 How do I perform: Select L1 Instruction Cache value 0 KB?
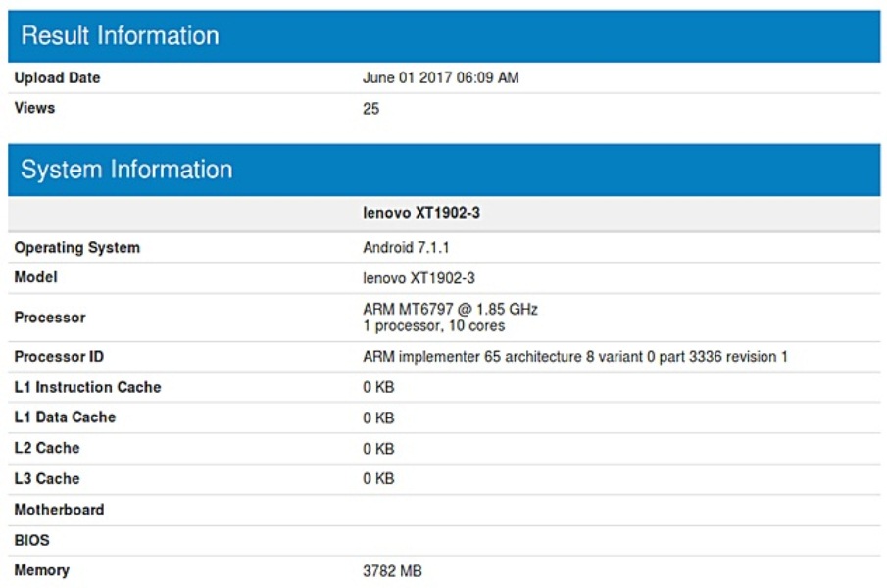coord(378,387)
